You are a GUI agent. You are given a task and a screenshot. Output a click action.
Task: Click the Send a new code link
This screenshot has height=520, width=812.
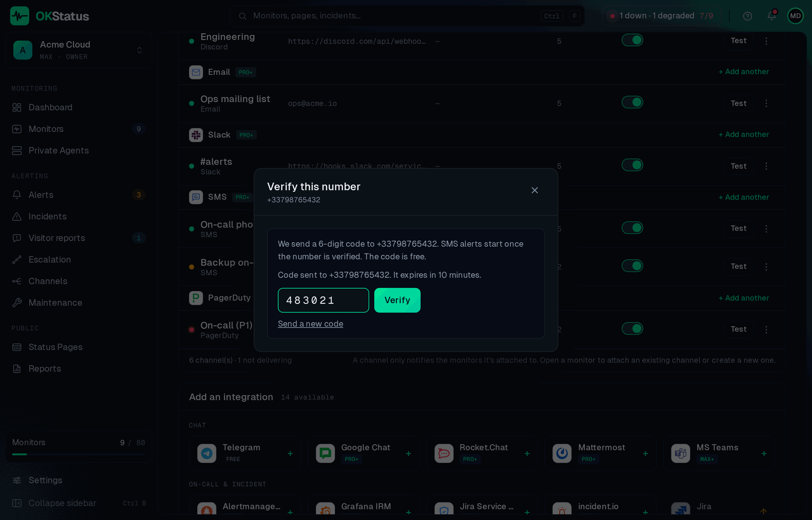click(311, 324)
